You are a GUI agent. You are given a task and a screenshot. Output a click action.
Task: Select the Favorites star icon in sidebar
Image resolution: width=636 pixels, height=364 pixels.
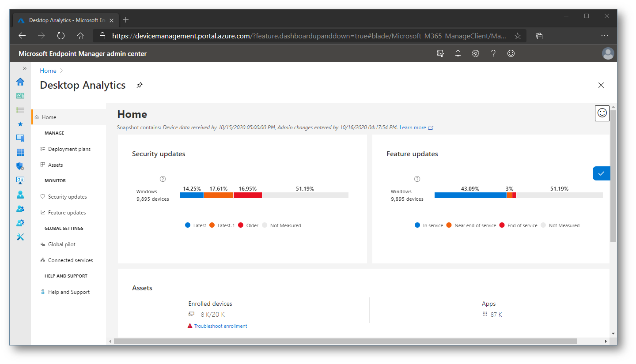[20, 124]
